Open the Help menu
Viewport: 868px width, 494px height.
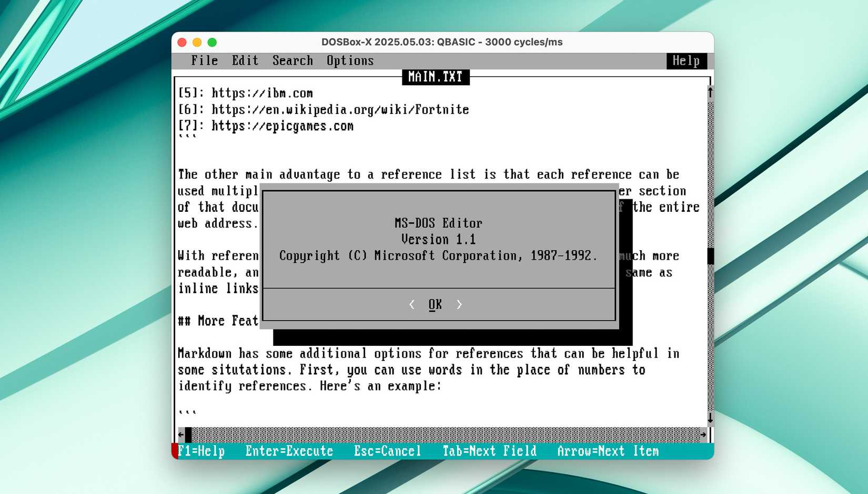click(x=685, y=60)
